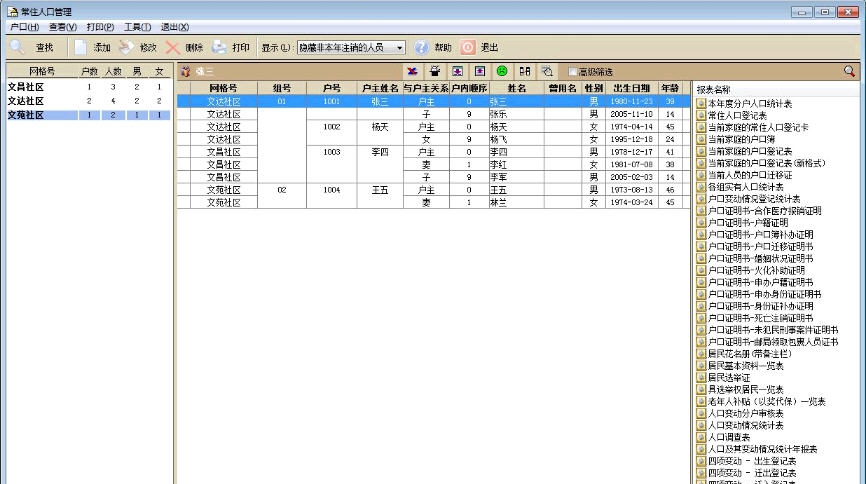The width and height of the screenshot is (866, 484).
Task: Select the row for 王五 with 户主 relation
Action: (434, 190)
